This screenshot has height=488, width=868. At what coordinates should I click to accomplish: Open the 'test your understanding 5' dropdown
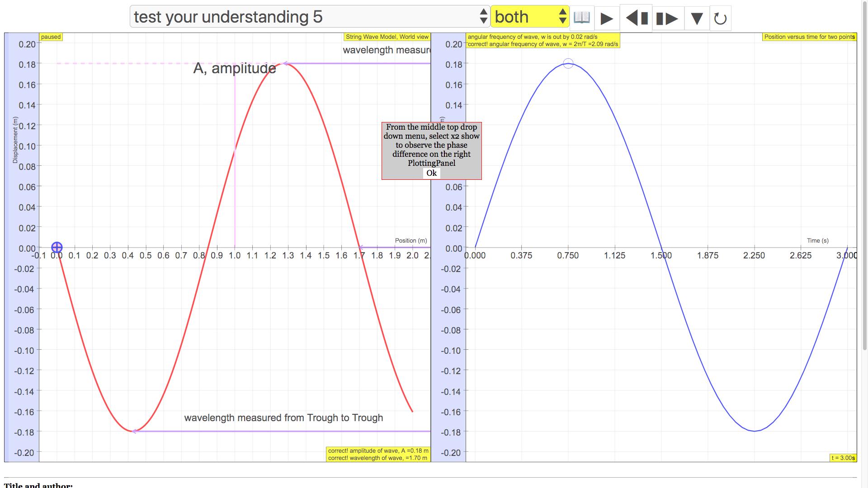pyautogui.click(x=310, y=17)
